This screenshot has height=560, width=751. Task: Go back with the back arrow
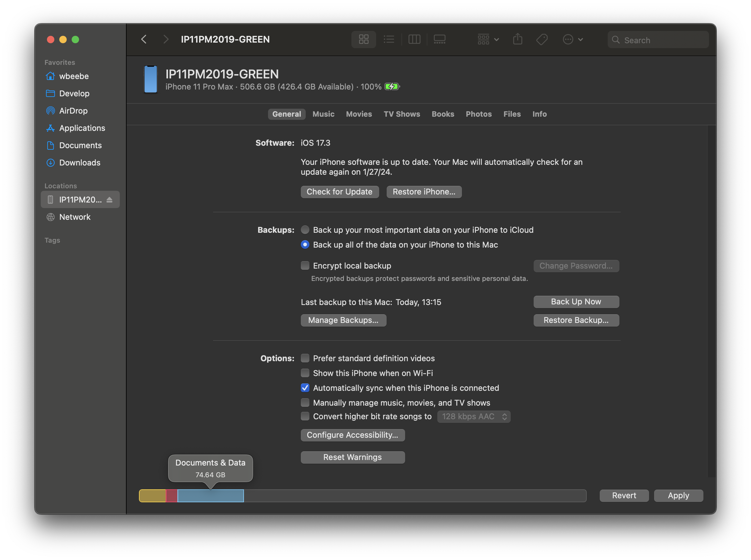pyautogui.click(x=144, y=39)
